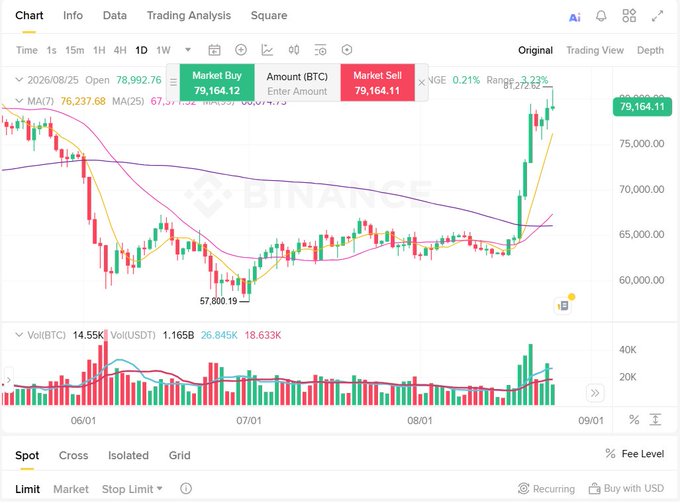Open the multi-chart layout grid icon
Viewport: 680px width, 503px height.
tap(629, 16)
